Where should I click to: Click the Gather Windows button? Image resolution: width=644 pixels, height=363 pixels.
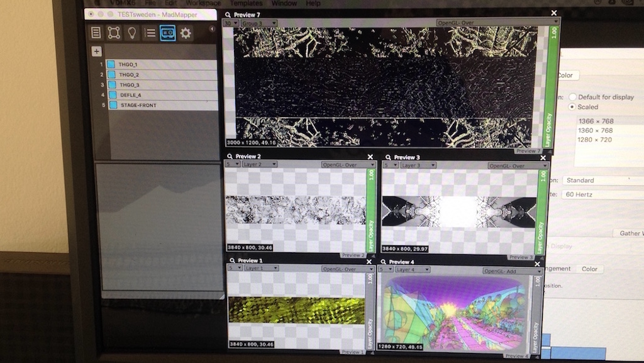coord(629,233)
